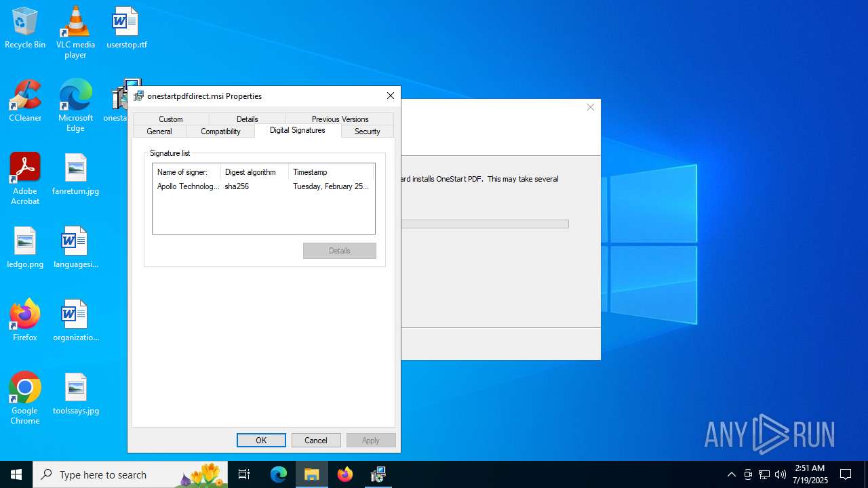Open the notification center
Screen dimensions: 868x488
(x=846, y=474)
